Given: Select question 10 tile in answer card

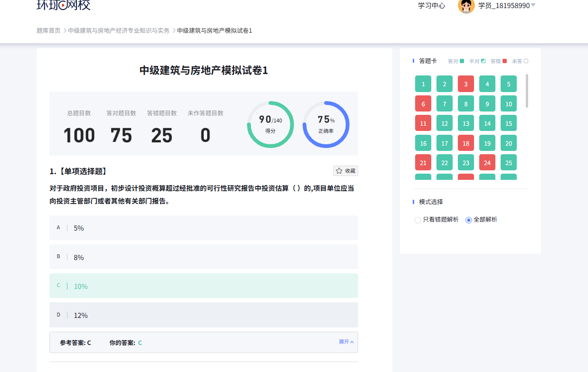Looking at the screenshot, I should point(508,104).
